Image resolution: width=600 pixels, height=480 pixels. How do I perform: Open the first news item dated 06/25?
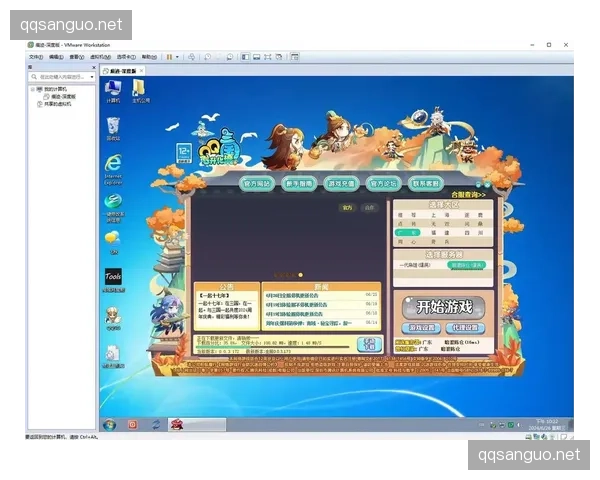(321, 295)
